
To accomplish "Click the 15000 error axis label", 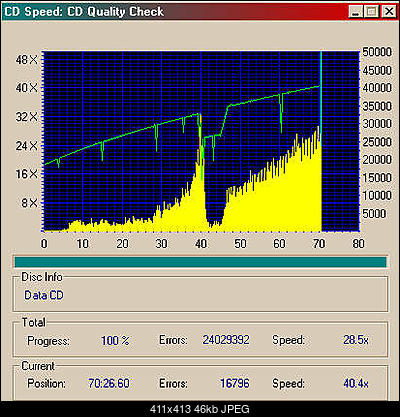I will (377, 178).
